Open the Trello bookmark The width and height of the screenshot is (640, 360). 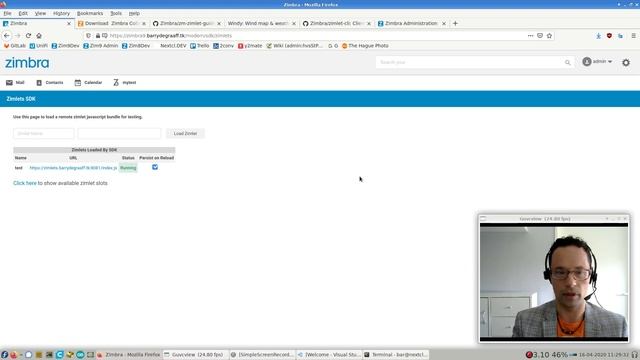200,46
